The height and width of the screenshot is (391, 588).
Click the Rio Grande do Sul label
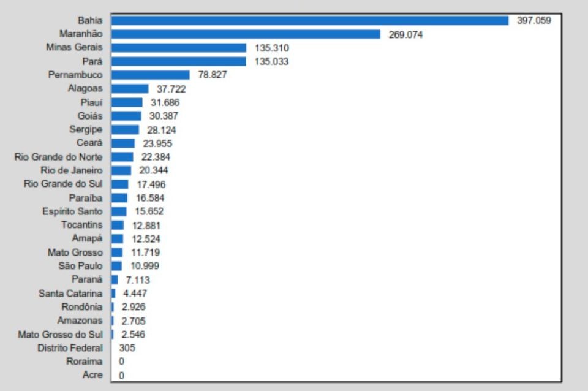point(63,184)
